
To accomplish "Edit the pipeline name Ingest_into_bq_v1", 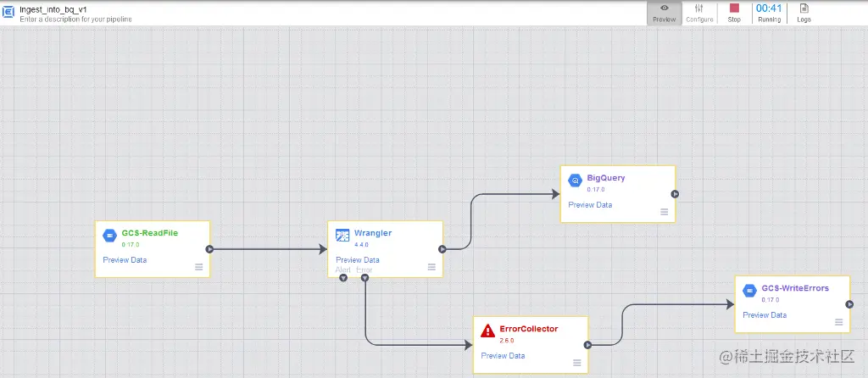I will pyautogui.click(x=53, y=9).
